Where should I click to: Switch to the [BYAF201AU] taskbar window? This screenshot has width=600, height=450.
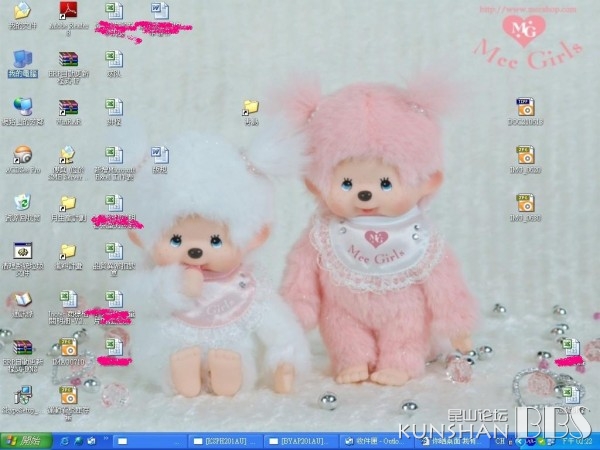pyautogui.click(x=301, y=441)
